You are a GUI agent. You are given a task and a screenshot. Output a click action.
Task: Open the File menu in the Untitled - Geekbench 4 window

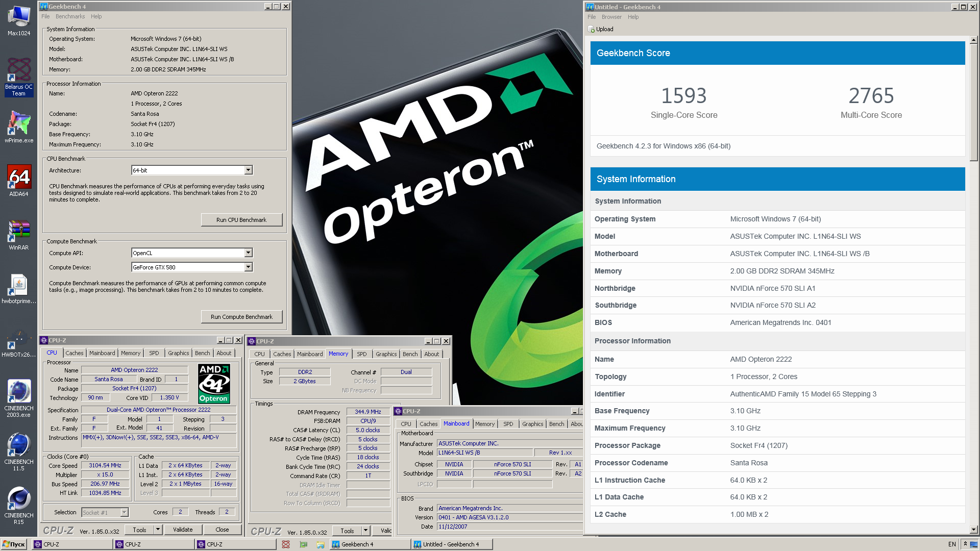tap(592, 17)
